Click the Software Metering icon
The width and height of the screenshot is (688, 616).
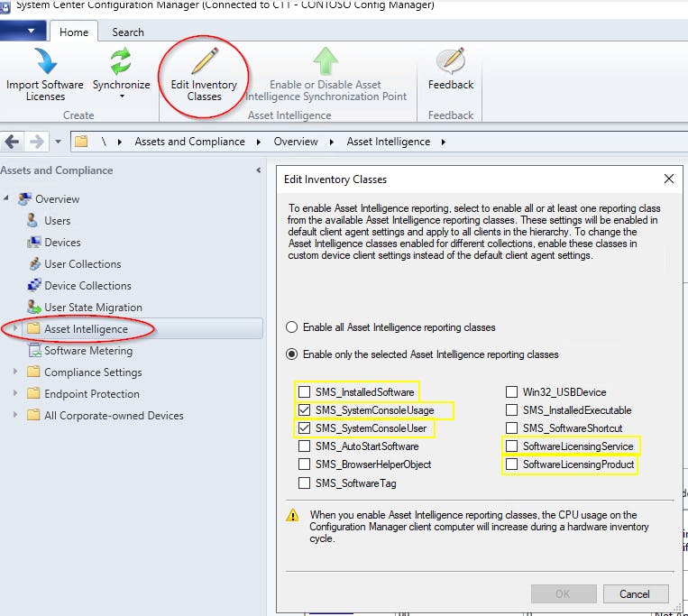pyautogui.click(x=34, y=350)
